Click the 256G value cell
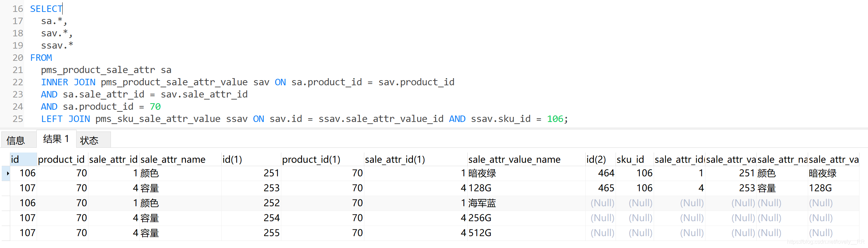The height and width of the screenshot is (248, 868). click(x=480, y=218)
